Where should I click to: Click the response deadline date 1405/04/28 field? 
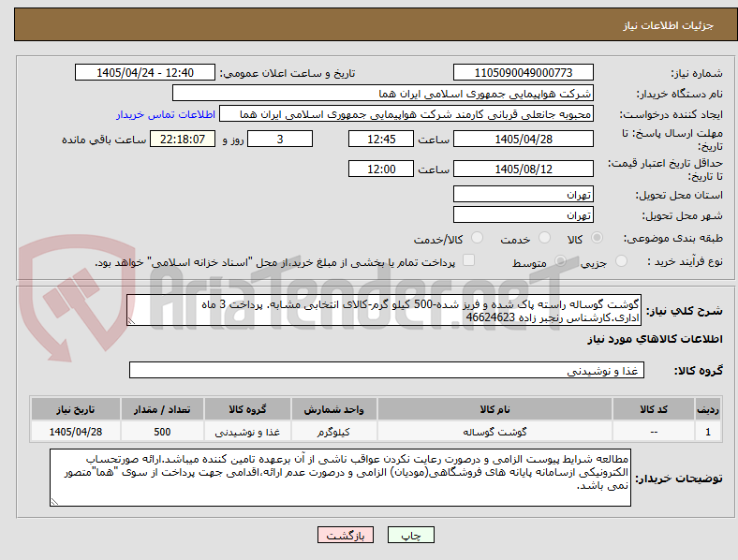point(523,140)
